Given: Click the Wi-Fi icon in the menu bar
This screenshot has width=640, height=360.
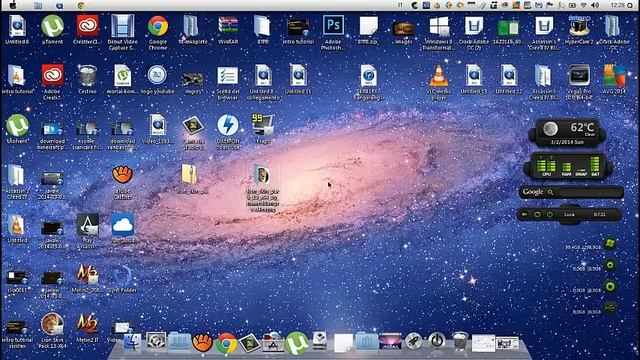Looking at the screenshot, I should pyautogui.click(x=584, y=5).
